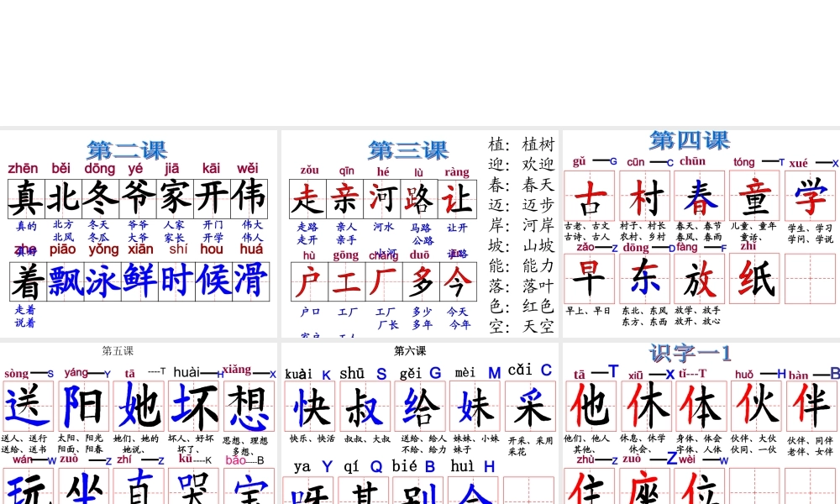Click the black character 着 in 第二课

(28, 281)
